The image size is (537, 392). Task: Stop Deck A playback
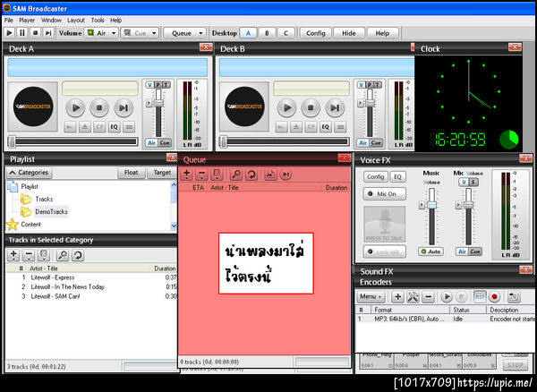coord(99,107)
